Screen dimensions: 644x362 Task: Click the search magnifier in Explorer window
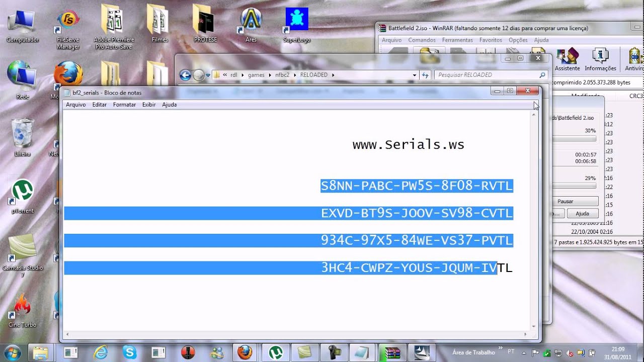542,75
